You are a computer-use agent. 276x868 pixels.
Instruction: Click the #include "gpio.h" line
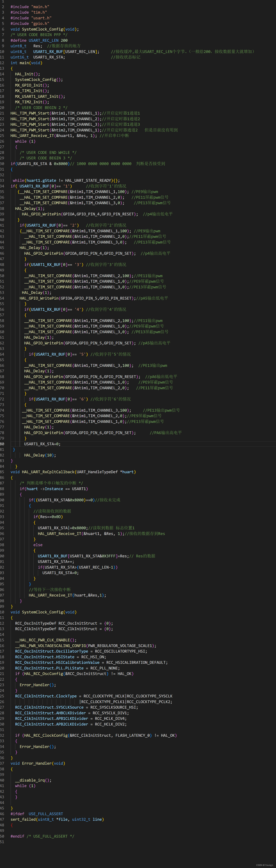point(30,24)
